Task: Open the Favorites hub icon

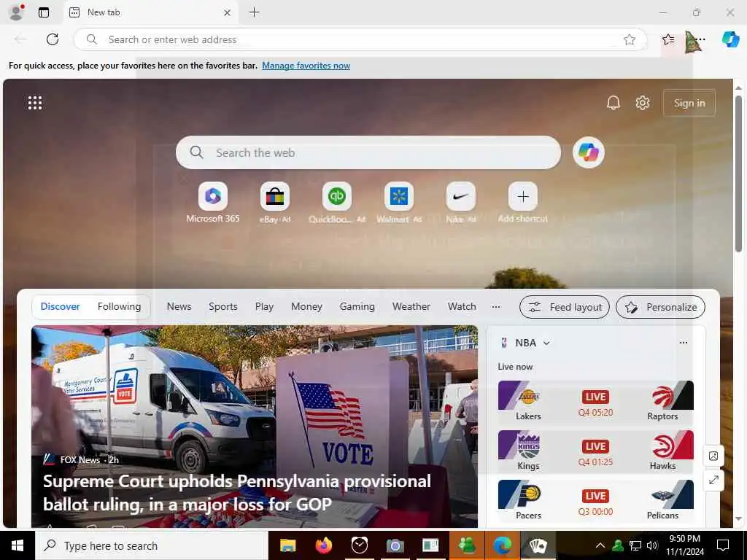Action: click(668, 39)
